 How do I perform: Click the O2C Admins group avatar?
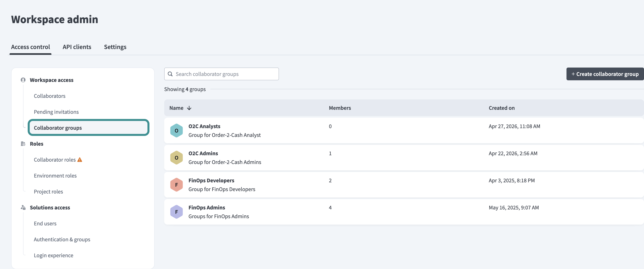[176, 157]
